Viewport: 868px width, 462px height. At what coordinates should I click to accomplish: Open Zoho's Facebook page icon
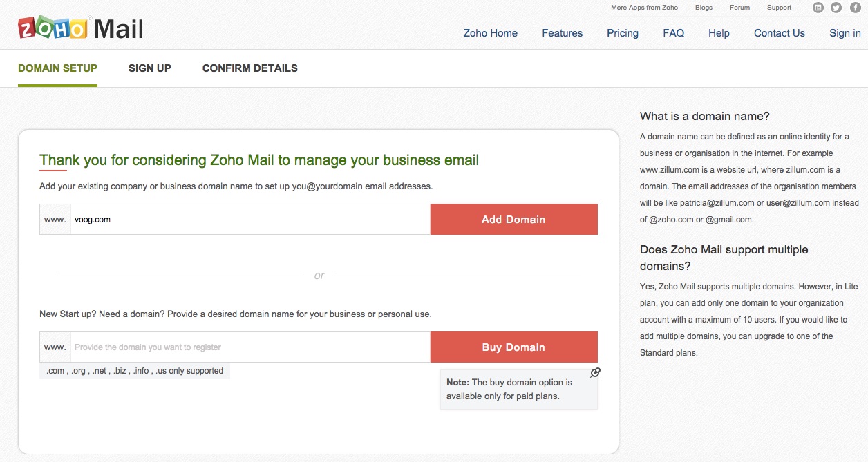[854, 8]
